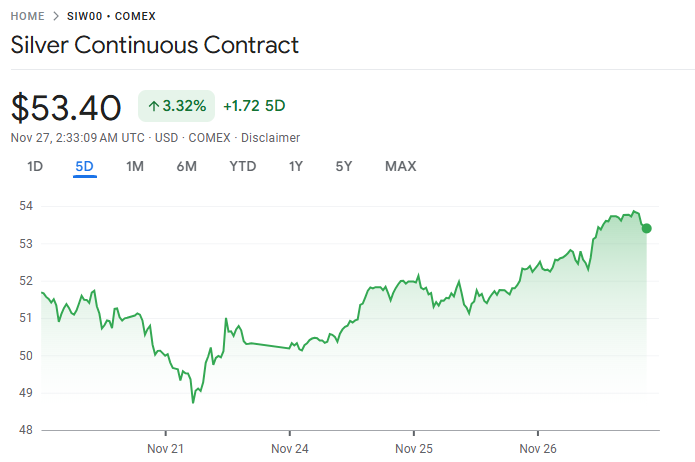
Task: Switch to the 1D chart range
Action: 35,166
